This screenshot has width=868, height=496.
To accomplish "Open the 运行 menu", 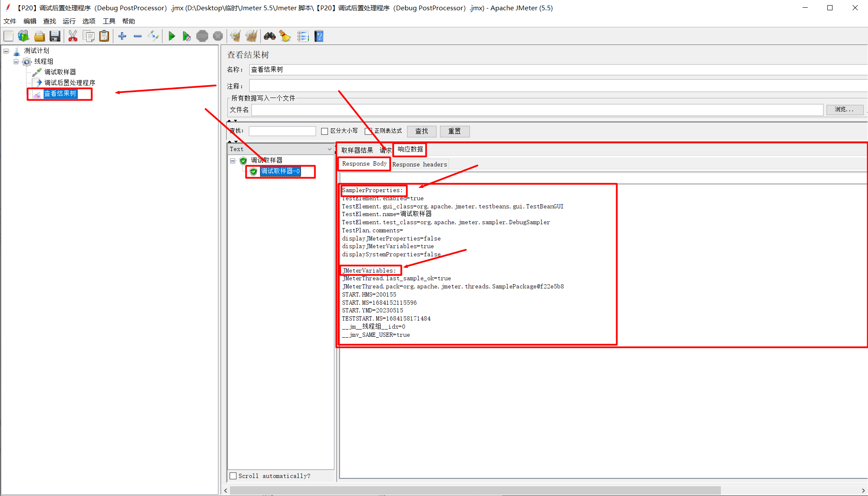I will pyautogui.click(x=69, y=21).
